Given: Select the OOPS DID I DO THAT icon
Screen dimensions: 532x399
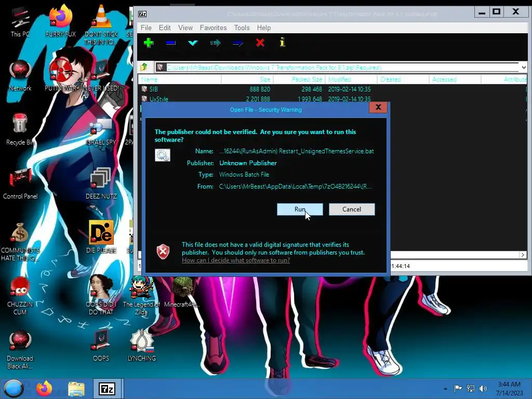Looking at the screenshot, I should point(101,295).
